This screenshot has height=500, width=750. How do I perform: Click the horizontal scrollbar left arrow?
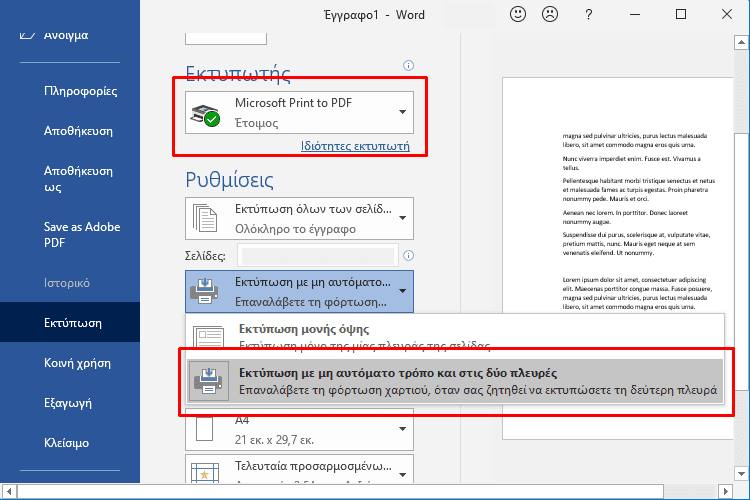9,491
